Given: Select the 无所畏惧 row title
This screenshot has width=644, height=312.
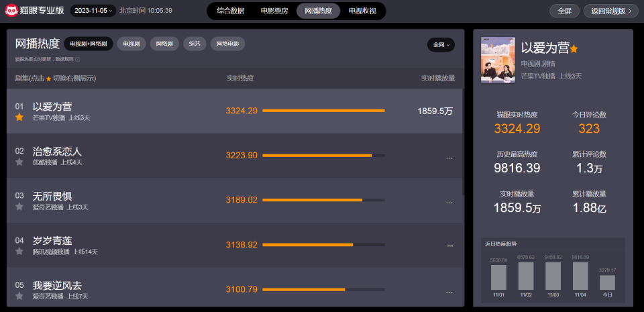Looking at the screenshot, I should tap(52, 196).
